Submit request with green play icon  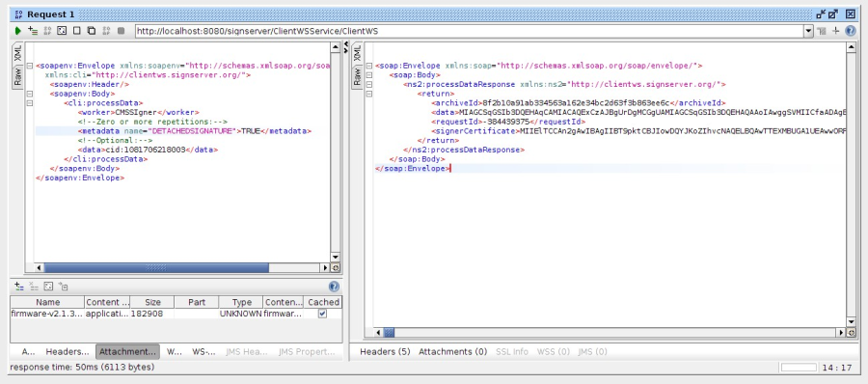(x=17, y=31)
